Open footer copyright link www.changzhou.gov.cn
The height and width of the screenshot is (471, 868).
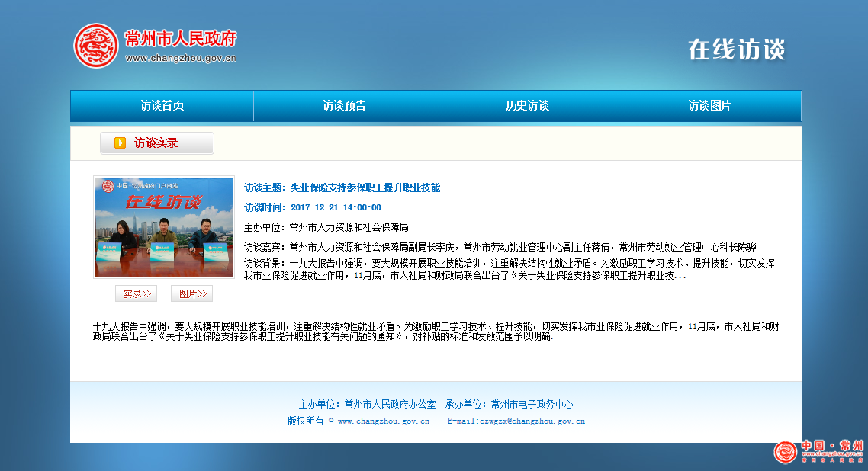[x=383, y=421]
